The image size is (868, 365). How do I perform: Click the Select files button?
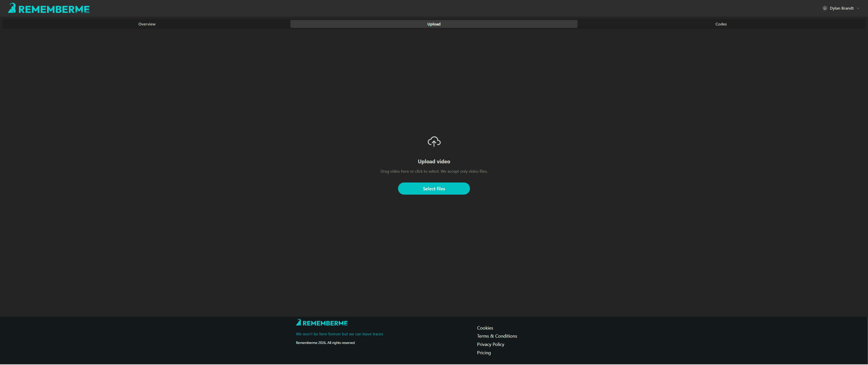coord(434,189)
